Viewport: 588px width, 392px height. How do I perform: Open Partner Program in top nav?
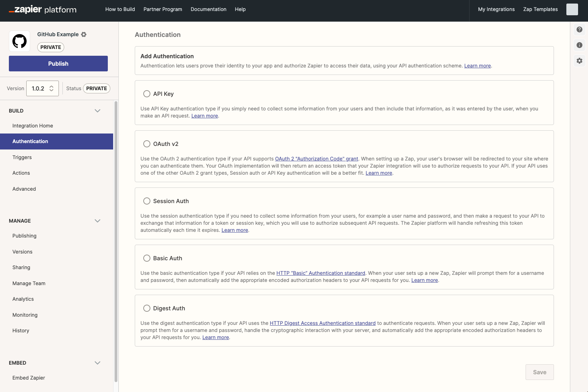(163, 9)
